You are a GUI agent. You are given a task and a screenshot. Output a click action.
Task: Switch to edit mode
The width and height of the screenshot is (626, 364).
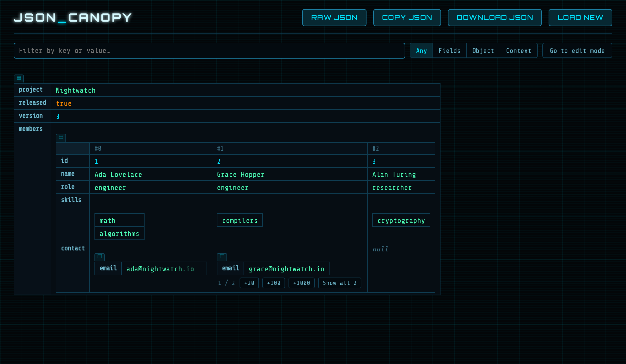(x=577, y=51)
